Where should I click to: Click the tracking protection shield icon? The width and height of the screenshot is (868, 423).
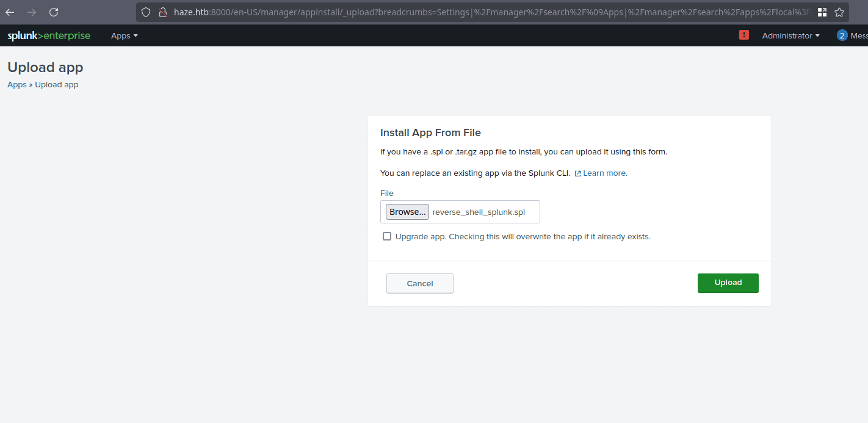(146, 12)
